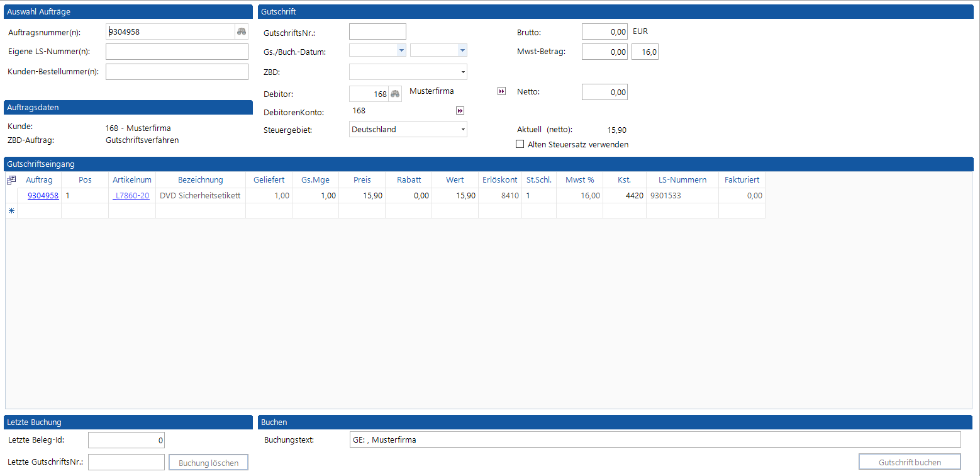
Task: Click arrow icon beside DebitorenKonto 168
Action: 460,111
